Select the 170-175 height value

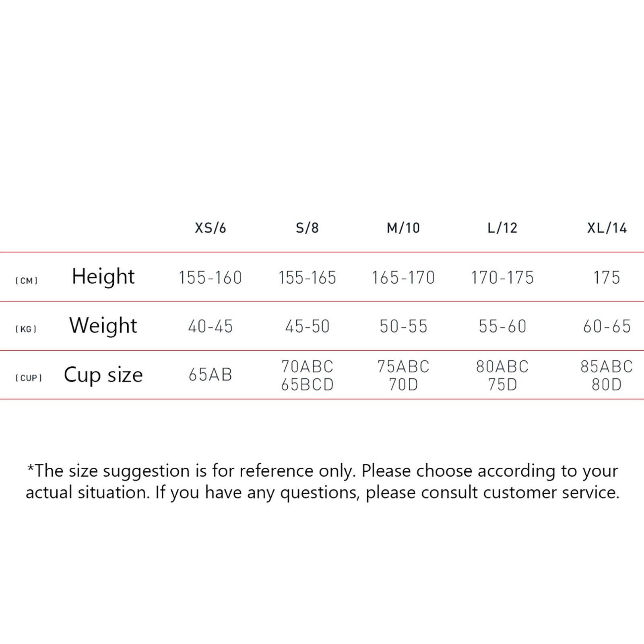point(502,278)
